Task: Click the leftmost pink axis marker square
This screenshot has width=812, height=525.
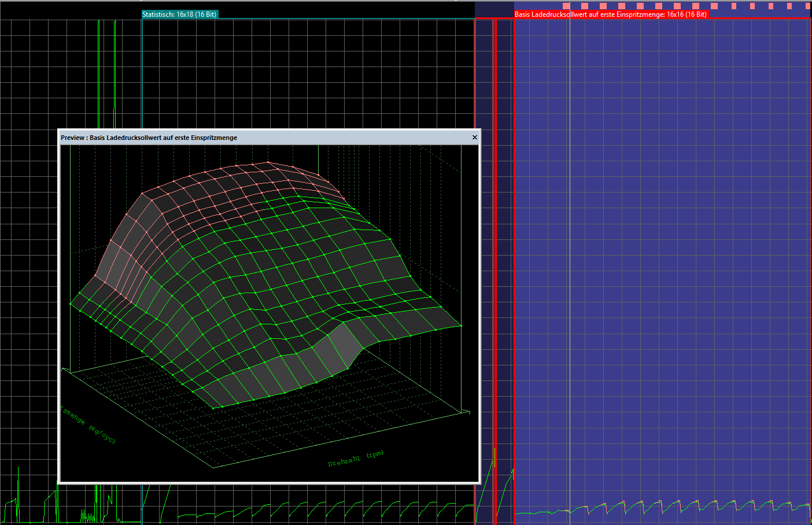Action: tap(566, 6)
